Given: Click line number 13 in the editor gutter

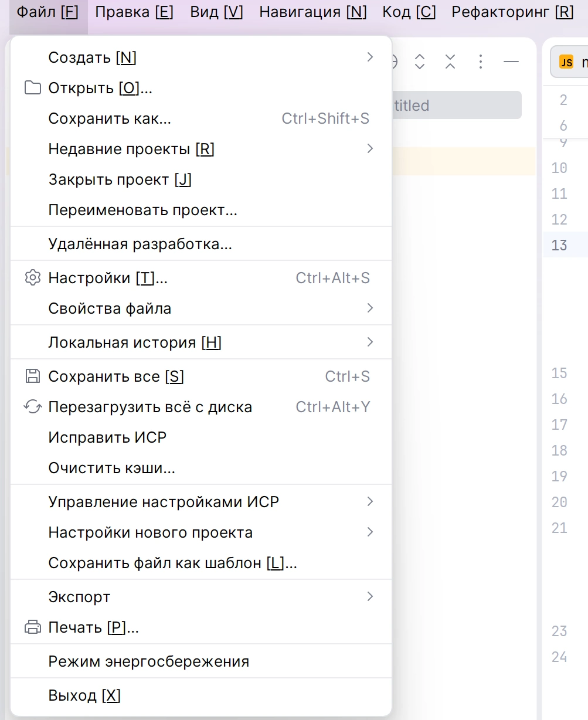Looking at the screenshot, I should [559, 245].
